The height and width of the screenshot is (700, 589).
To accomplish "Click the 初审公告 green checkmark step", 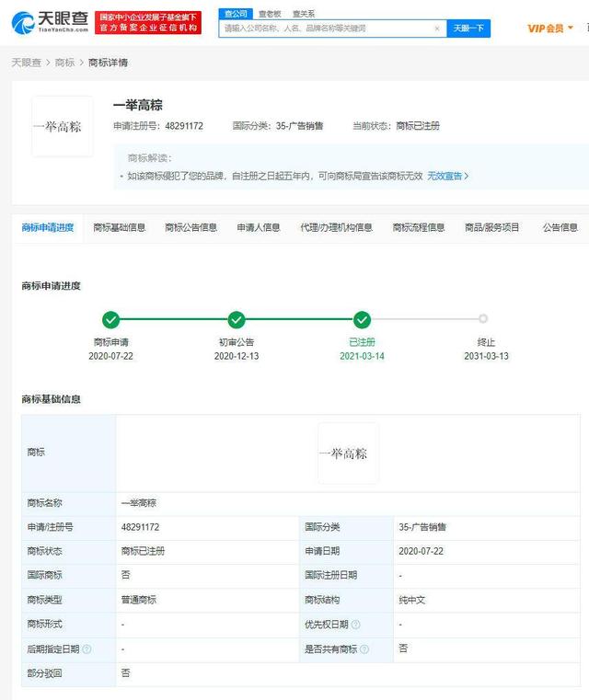I will pyautogui.click(x=237, y=320).
